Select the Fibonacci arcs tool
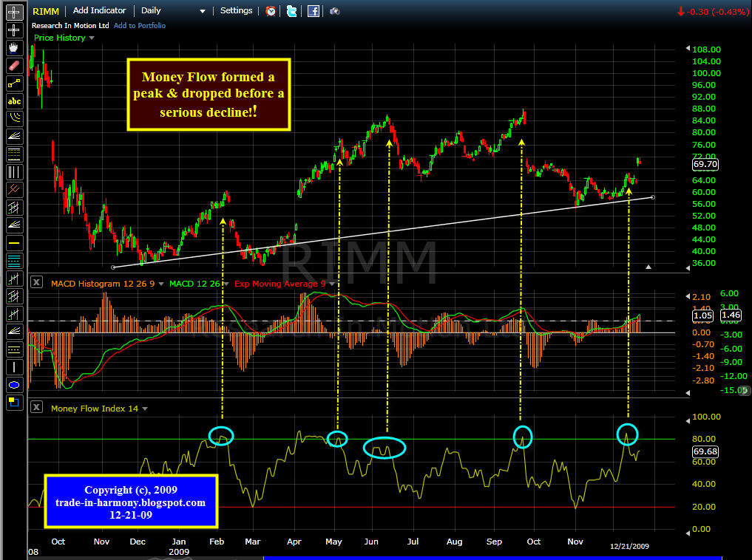The width and height of the screenshot is (752, 560). coord(14,119)
